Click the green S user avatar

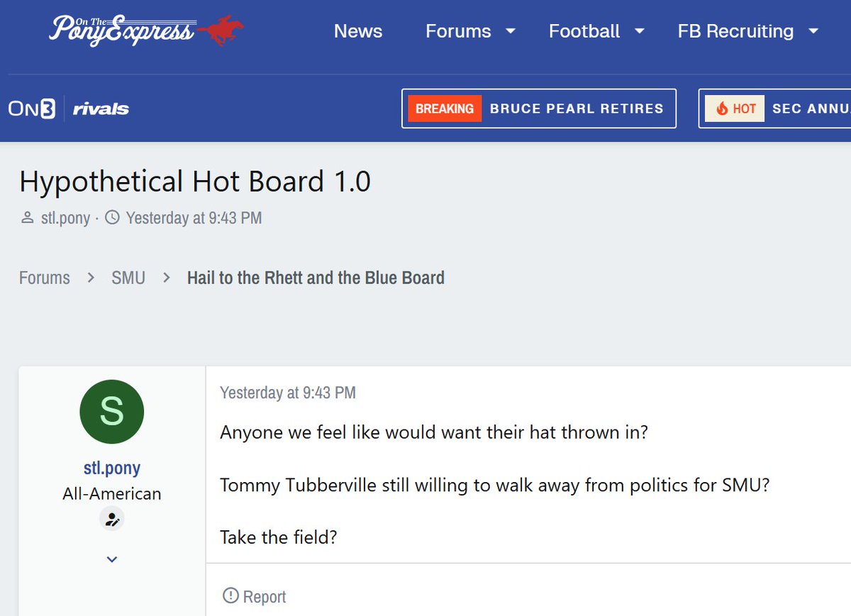[112, 412]
